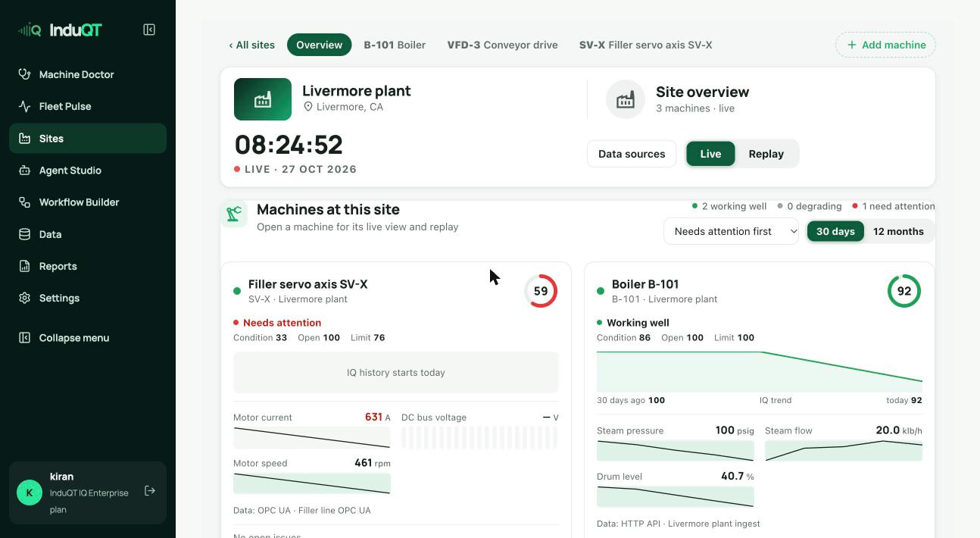Click the location pin next to Livermore, CA

coord(308,107)
